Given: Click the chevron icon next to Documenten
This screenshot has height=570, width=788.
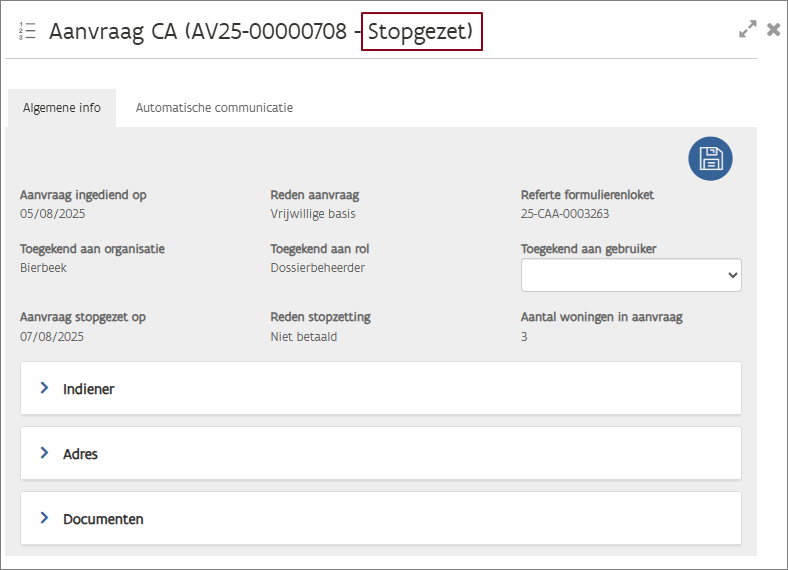Looking at the screenshot, I should pos(44,518).
